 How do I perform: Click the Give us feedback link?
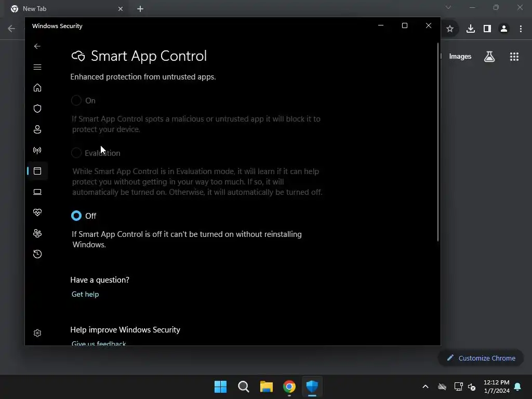click(x=99, y=343)
